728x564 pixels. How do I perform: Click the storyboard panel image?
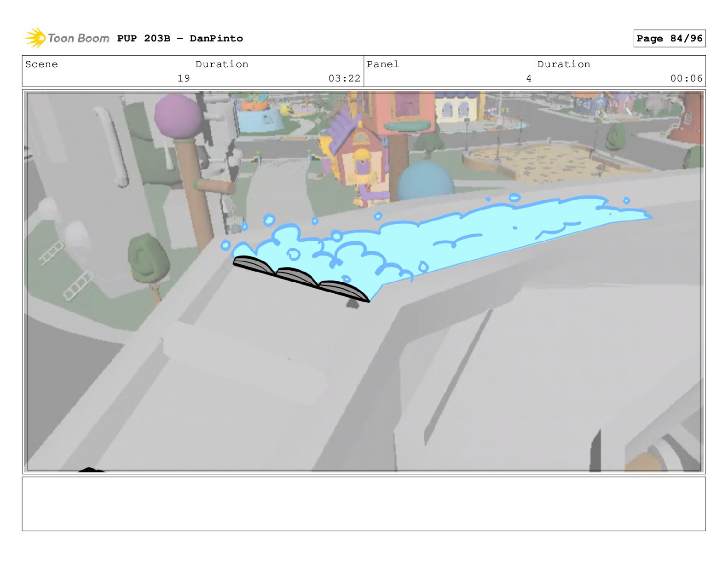[x=364, y=282]
